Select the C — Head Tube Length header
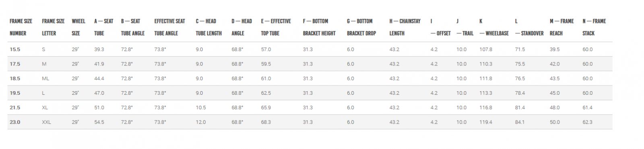 coord(209,27)
